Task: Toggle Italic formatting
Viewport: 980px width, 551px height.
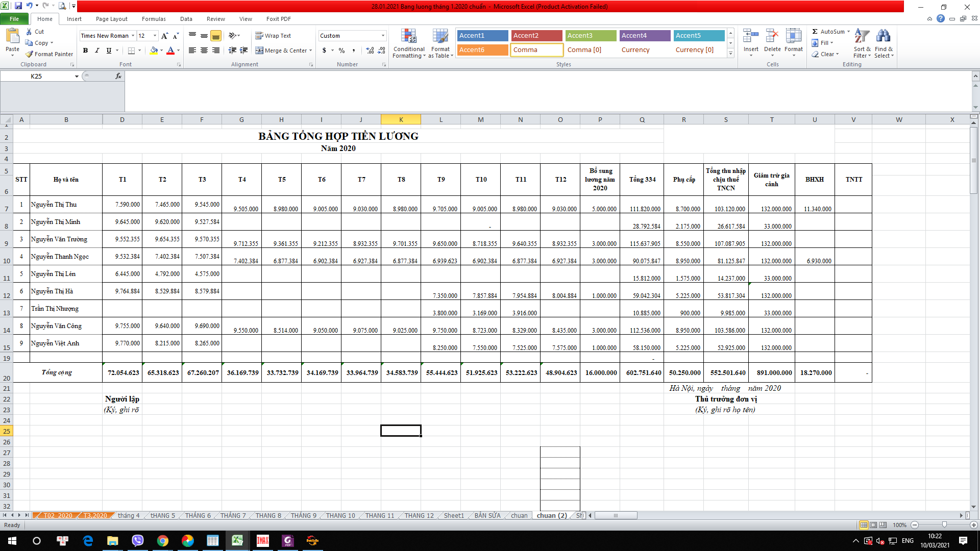Action: pyautogui.click(x=97, y=51)
